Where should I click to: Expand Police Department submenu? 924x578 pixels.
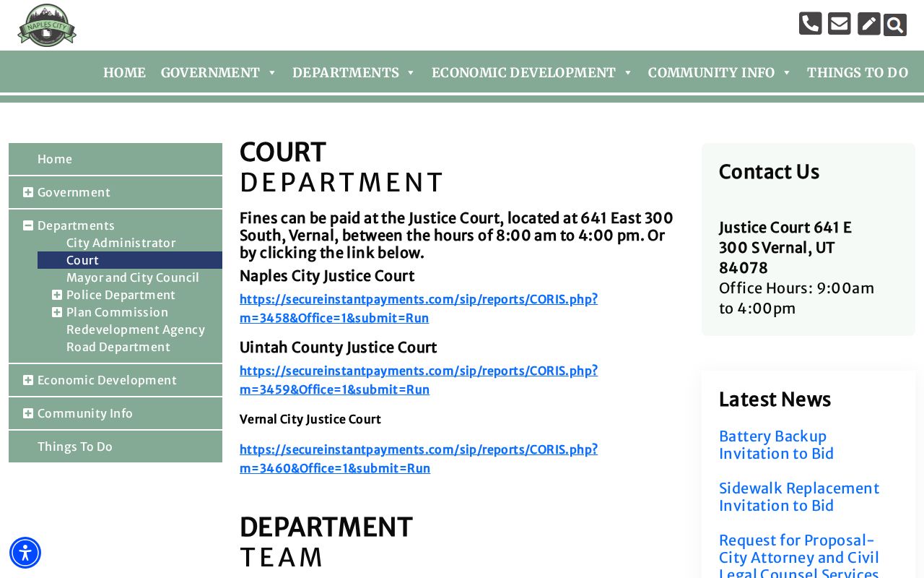[57, 295]
